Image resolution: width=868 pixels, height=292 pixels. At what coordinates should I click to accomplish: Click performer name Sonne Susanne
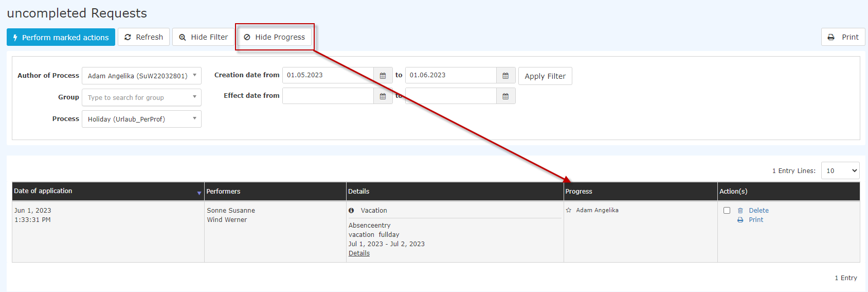231,211
